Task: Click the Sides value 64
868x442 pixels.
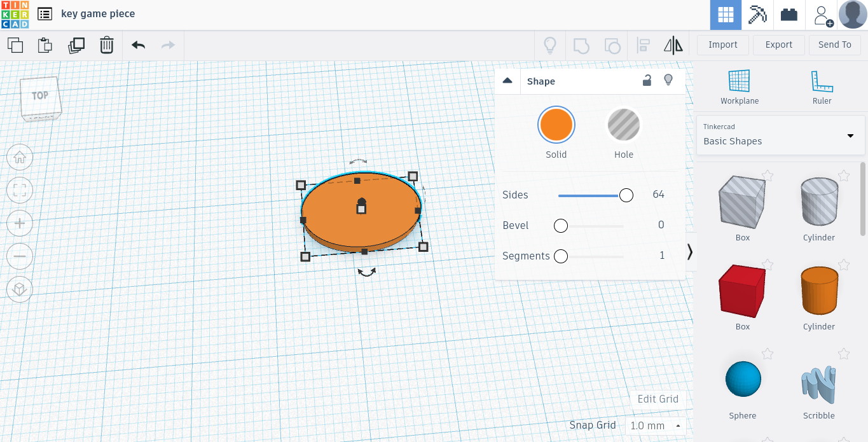Action: 658,195
